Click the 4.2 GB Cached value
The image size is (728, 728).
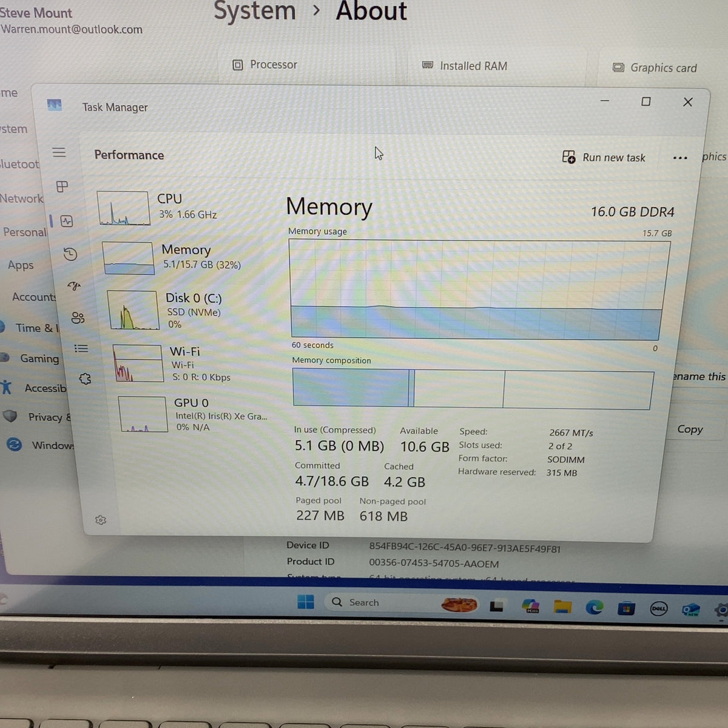405,482
